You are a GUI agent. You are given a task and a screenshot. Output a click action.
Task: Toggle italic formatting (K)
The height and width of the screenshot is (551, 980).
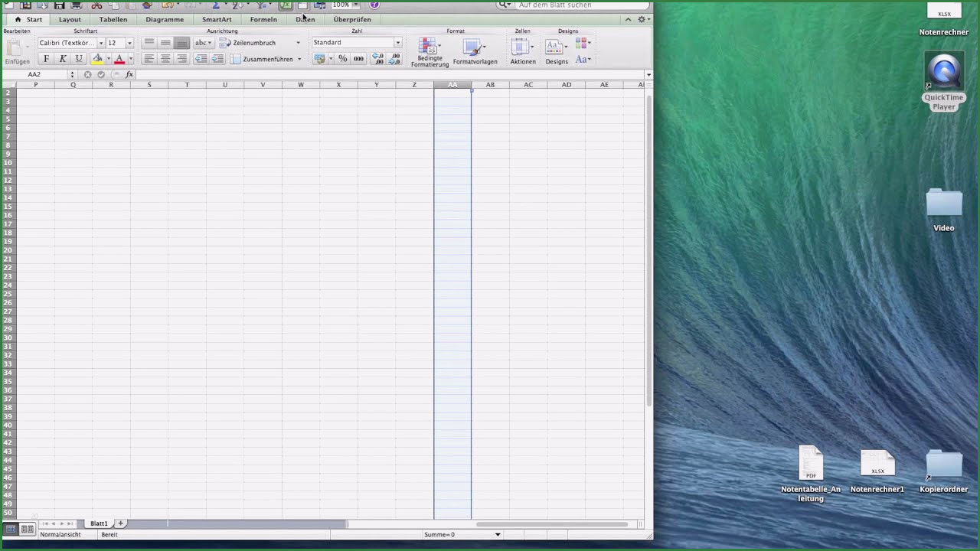tap(62, 59)
